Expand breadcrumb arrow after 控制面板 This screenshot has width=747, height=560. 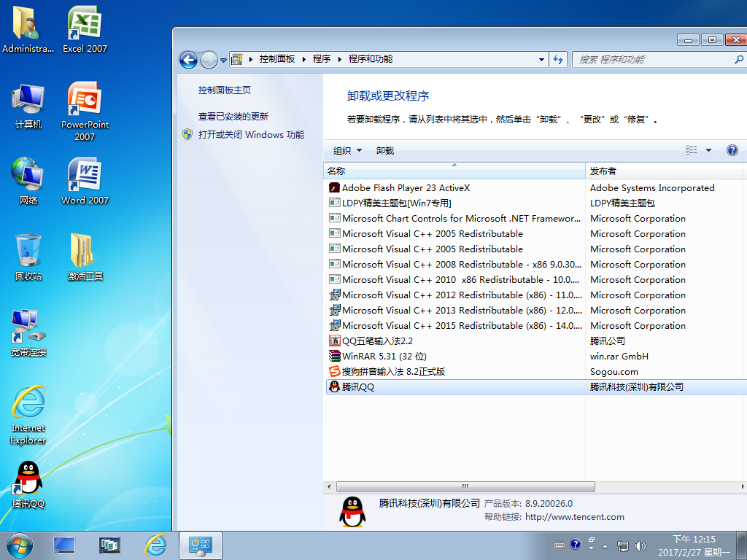[303, 59]
